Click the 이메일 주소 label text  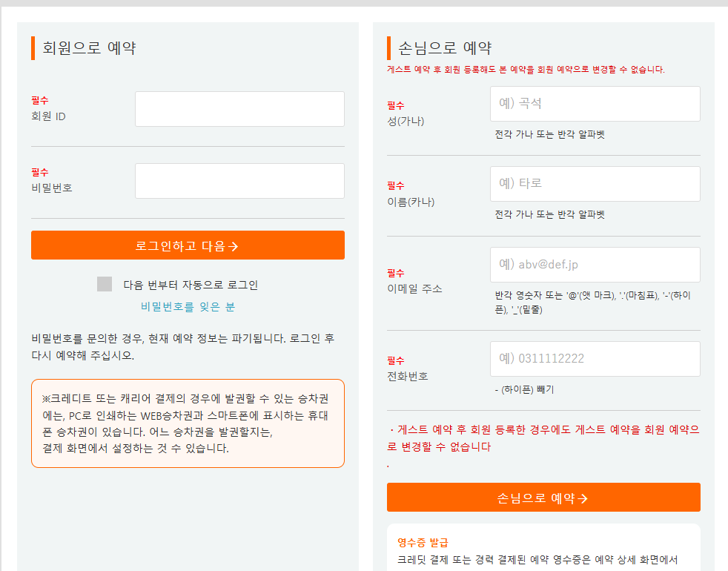pyautogui.click(x=414, y=288)
